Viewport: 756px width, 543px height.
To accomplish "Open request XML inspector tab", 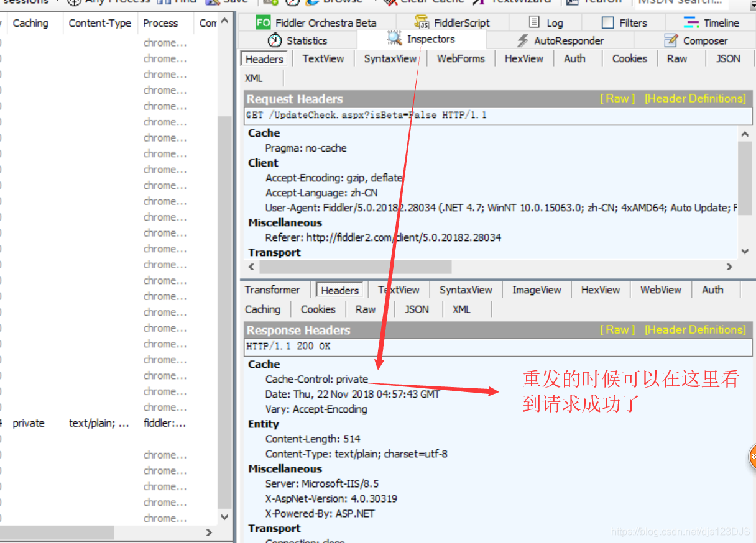I will tap(254, 78).
